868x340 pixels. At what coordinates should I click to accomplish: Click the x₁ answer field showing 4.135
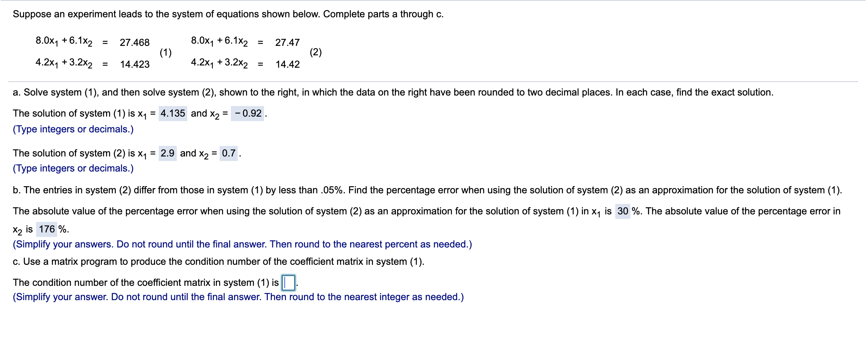pos(173,113)
